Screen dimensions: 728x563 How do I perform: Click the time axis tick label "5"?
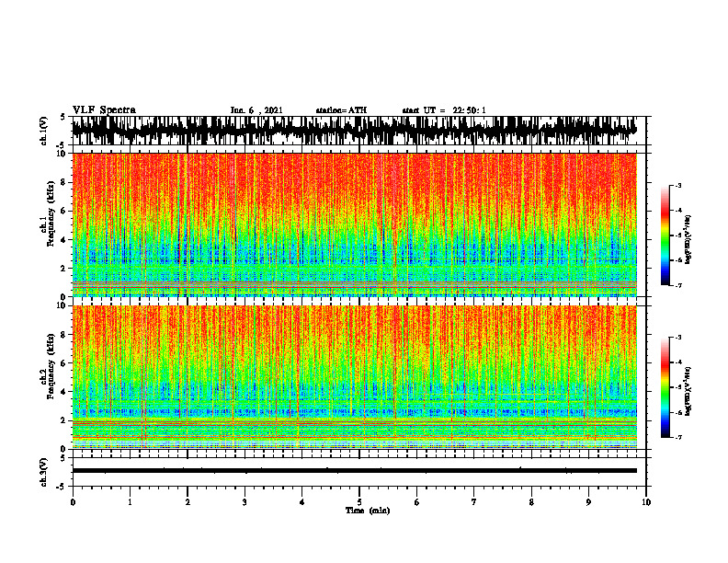tap(359, 502)
